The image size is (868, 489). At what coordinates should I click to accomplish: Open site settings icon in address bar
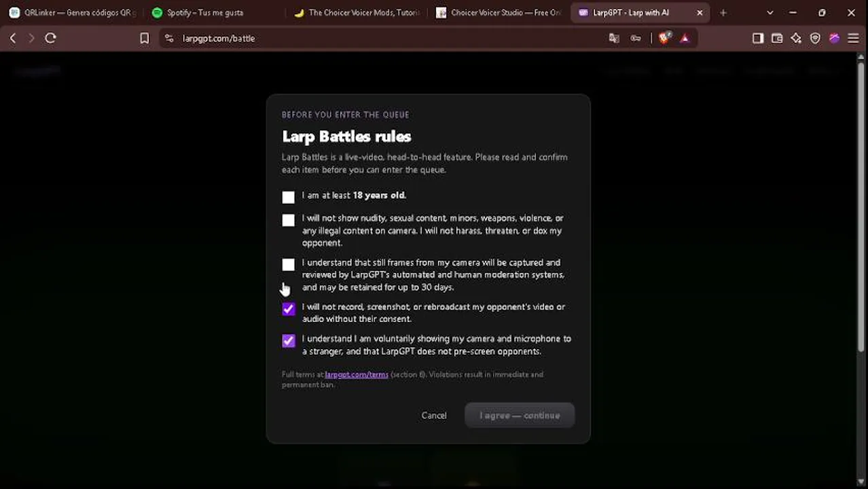(169, 39)
